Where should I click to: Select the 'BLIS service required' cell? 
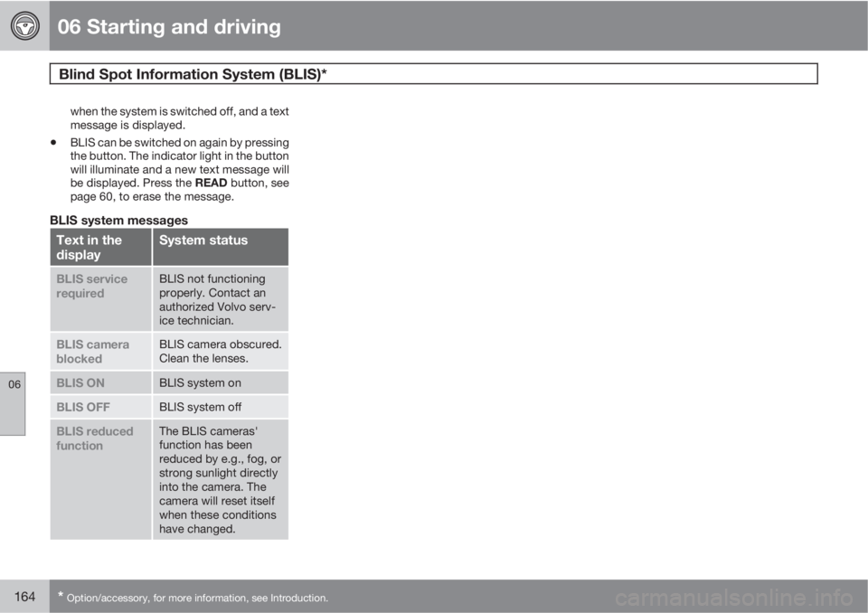tap(100, 299)
